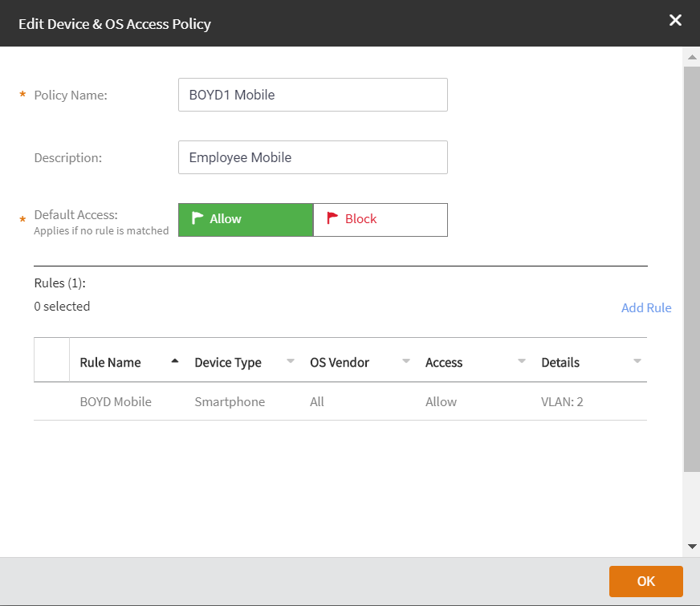
Task: Click the Allow access cell in rule row
Action: pyautogui.click(x=441, y=401)
